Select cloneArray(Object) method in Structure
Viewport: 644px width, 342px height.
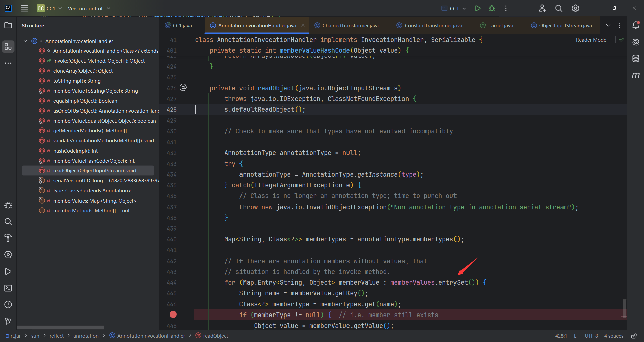pyautogui.click(x=83, y=71)
